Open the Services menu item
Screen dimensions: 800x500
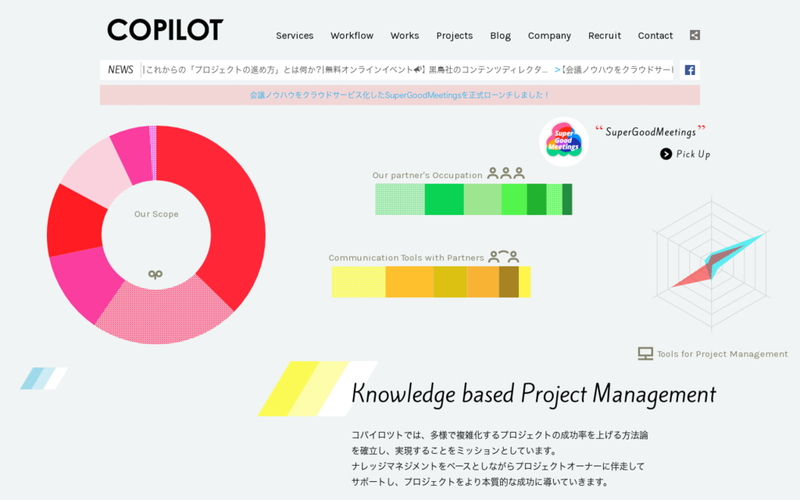(x=294, y=36)
